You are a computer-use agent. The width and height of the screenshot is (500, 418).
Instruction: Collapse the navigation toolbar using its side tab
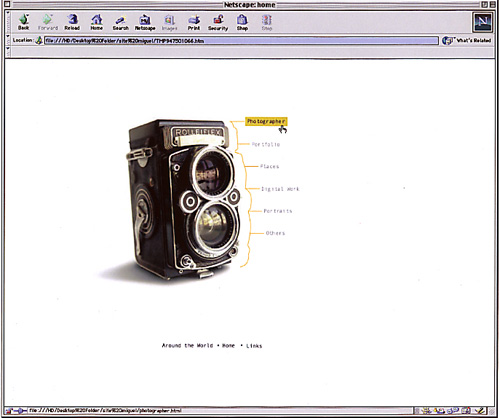click(8, 22)
